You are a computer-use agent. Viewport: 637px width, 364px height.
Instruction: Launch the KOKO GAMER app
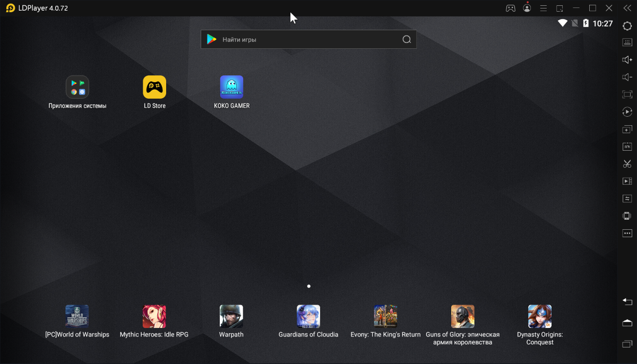(x=231, y=92)
